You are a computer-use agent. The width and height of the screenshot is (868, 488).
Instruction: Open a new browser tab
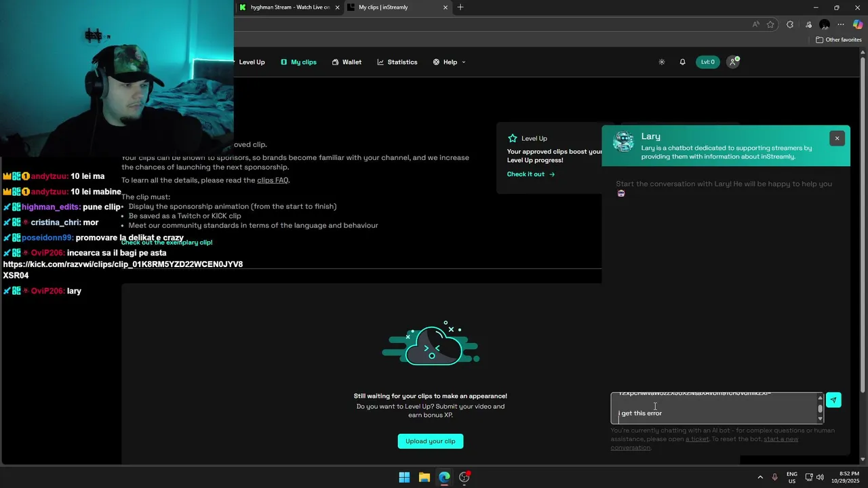click(x=460, y=7)
